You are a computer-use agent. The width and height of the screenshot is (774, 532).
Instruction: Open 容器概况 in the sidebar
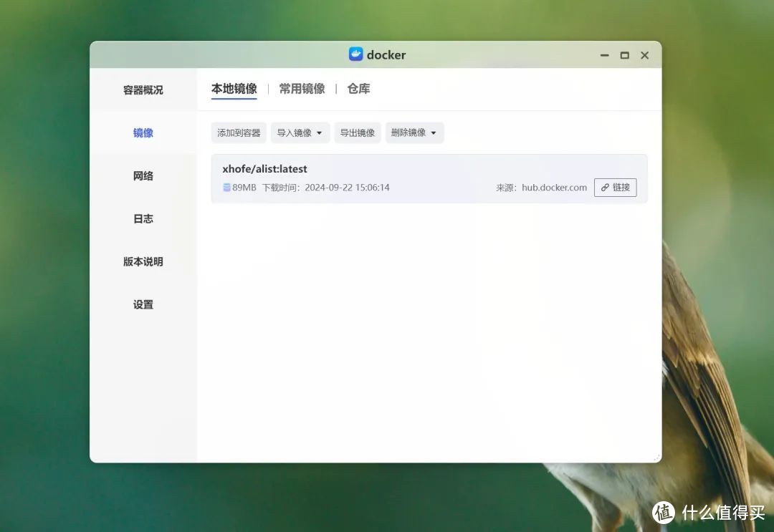pos(143,90)
